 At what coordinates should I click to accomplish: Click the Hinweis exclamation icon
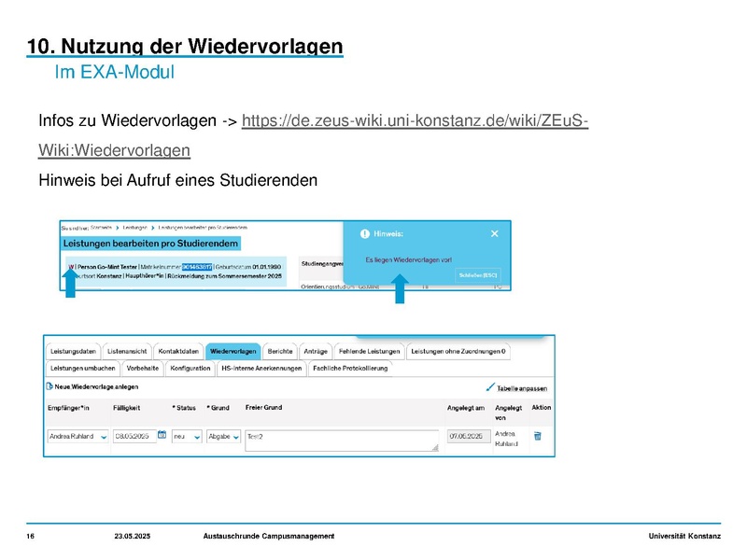365,234
